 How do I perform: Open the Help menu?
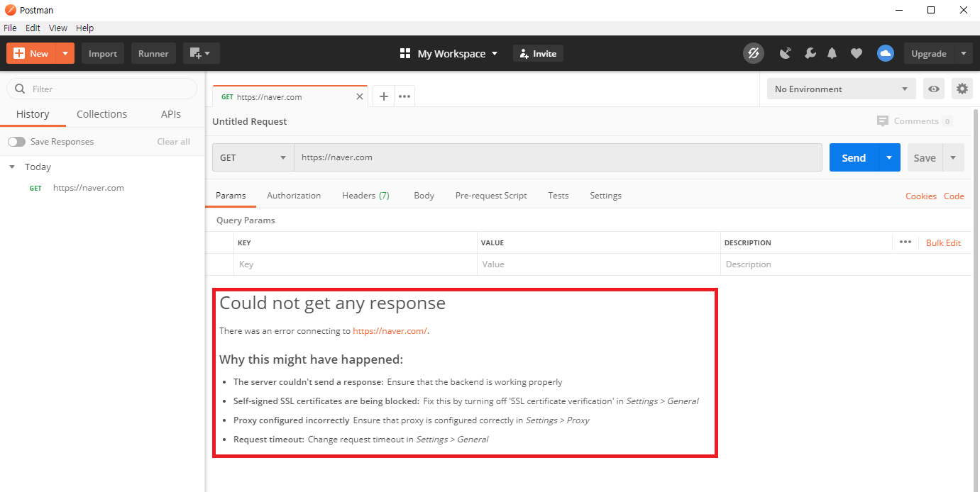84,28
